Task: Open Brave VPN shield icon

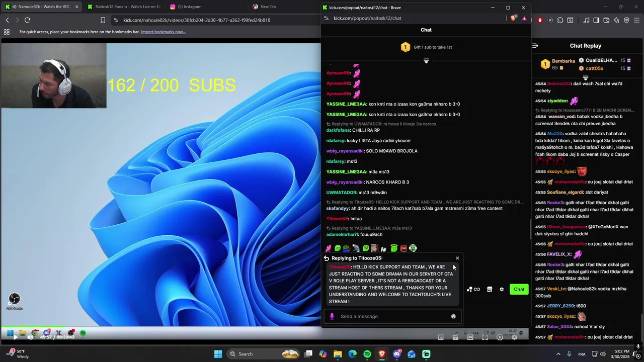Action: pyautogui.click(x=626, y=20)
